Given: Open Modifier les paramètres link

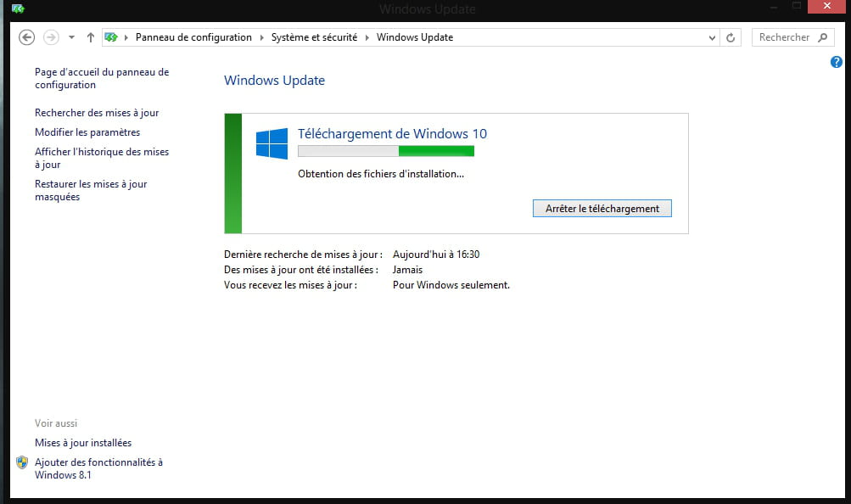Looking at the screenshot, I should tap(87, 132).
